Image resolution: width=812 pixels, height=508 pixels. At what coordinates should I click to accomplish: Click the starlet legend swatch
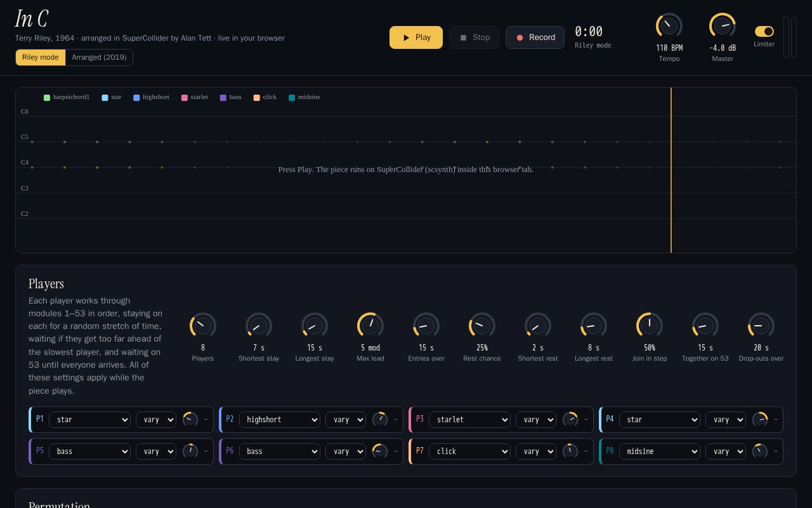pos(185,98)
